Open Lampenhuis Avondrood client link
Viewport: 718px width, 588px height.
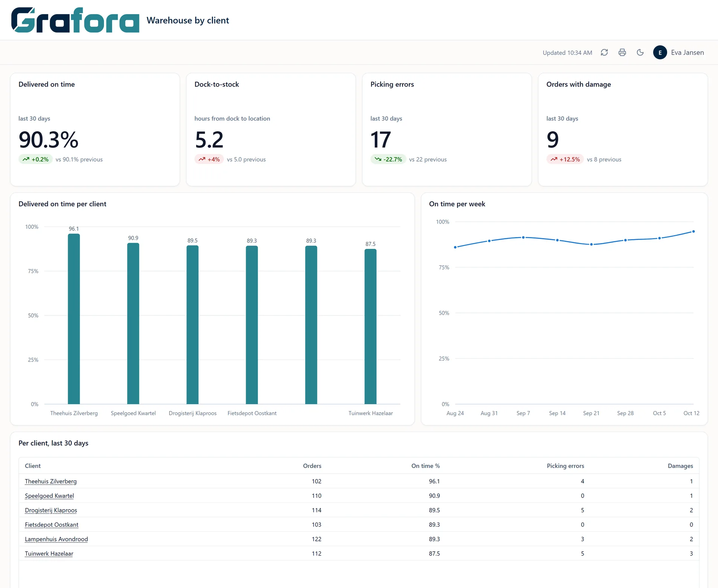56,539
